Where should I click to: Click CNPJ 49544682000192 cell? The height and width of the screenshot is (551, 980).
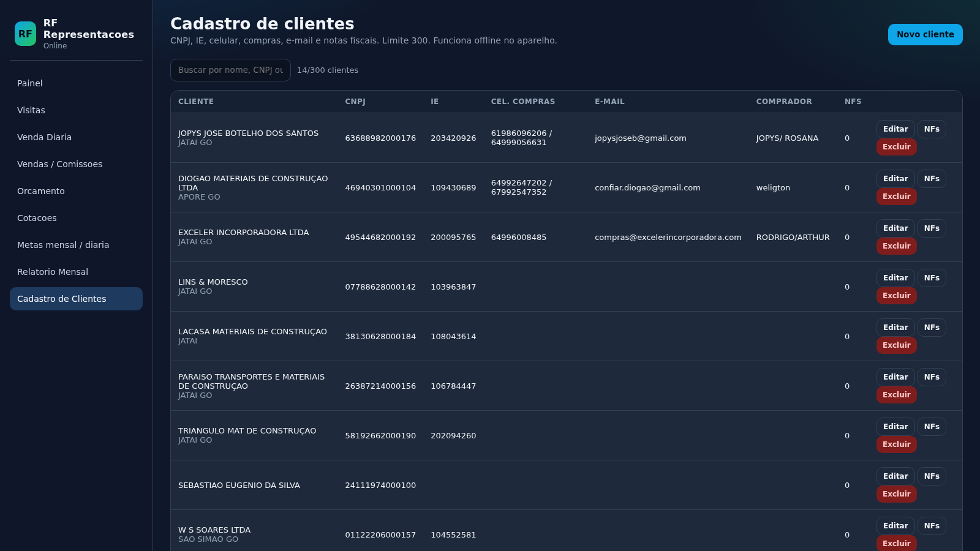pos(380,238)
